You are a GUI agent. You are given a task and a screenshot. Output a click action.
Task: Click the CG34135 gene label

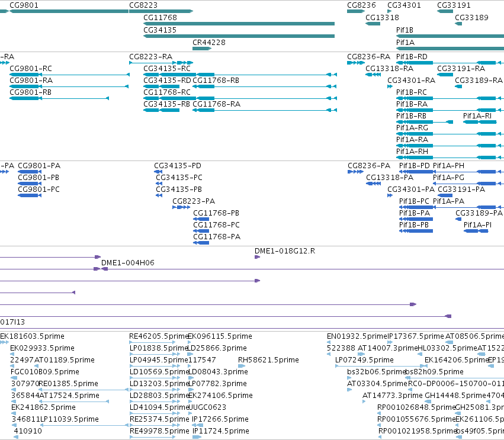[160, 30]
